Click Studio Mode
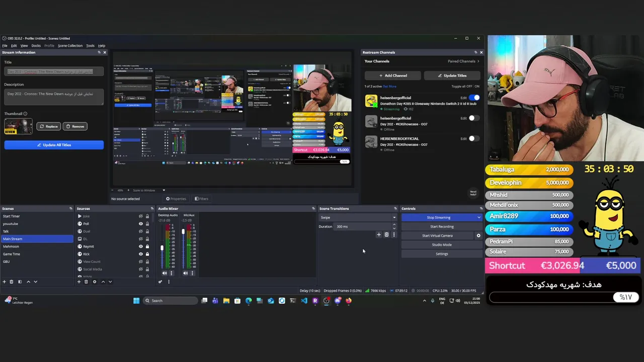The image size is (644, 362). (x=442, y=244)
